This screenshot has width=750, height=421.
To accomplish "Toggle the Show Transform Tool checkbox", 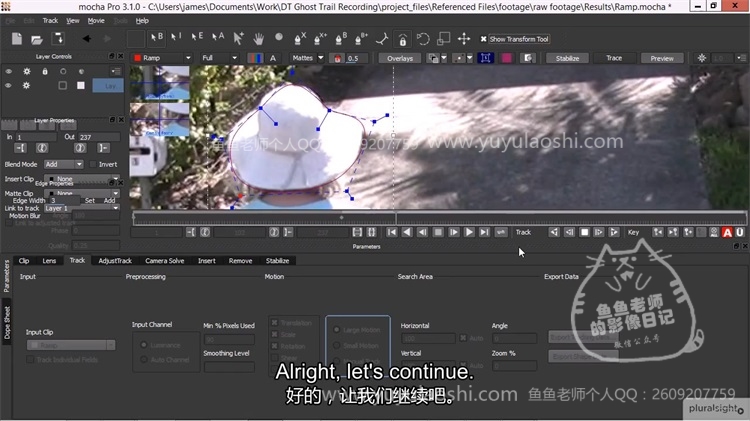I will [484, 39].
